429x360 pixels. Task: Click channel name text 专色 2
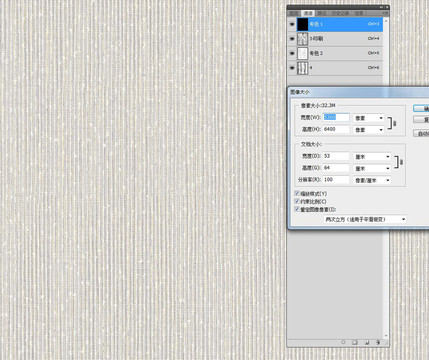tap(316, 53)
